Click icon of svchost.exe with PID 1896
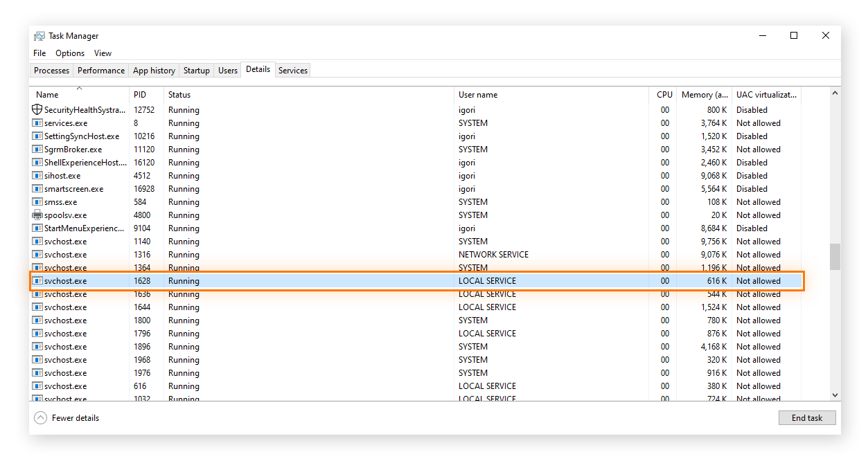This screenshot has width=868, height=461. pyautogui.click(x=37, y=346)
